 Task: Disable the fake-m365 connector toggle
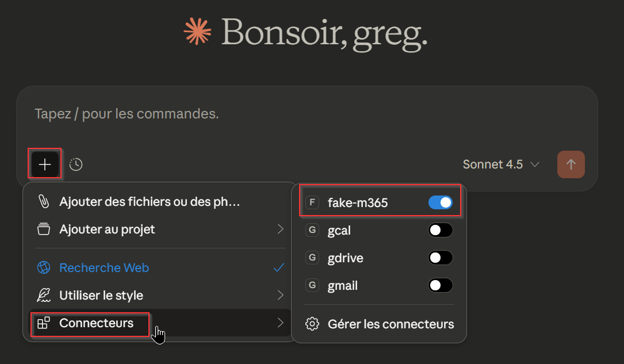point(441,202)
